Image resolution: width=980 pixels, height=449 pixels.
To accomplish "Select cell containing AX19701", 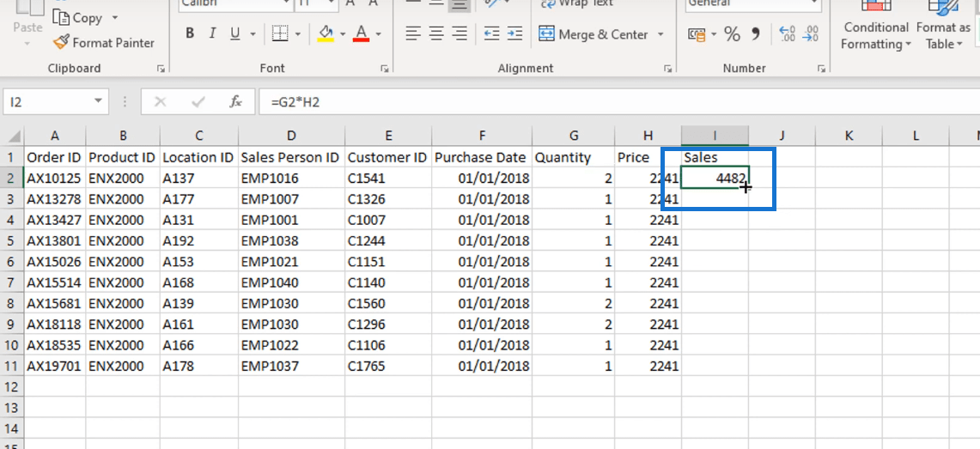I will coord(55,366).
